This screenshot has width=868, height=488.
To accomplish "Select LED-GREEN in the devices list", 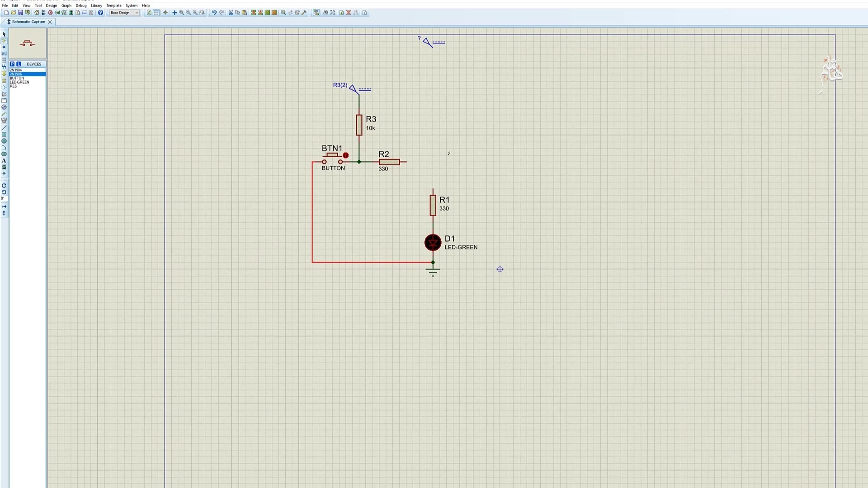I will coord(28,82).
